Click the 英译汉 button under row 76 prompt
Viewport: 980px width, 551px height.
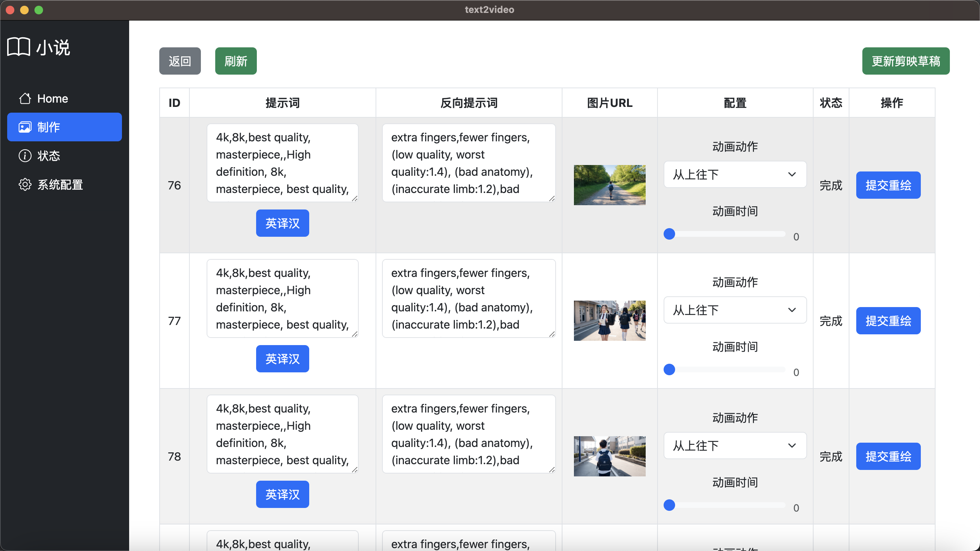282,223
